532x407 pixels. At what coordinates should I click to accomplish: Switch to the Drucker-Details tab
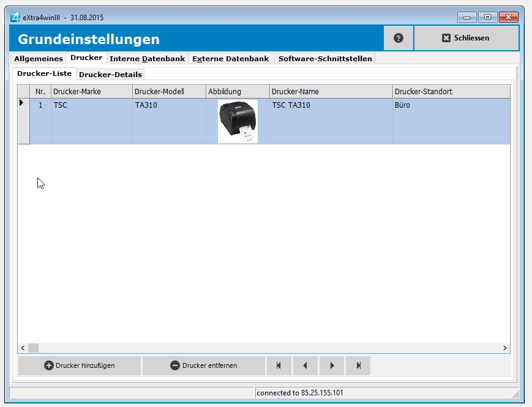(x=110, y=74)
